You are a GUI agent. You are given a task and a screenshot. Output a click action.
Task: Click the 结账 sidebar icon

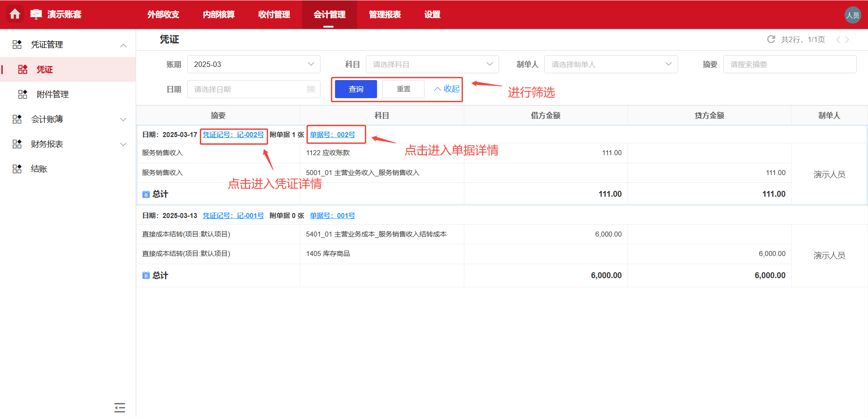point(17,168)
